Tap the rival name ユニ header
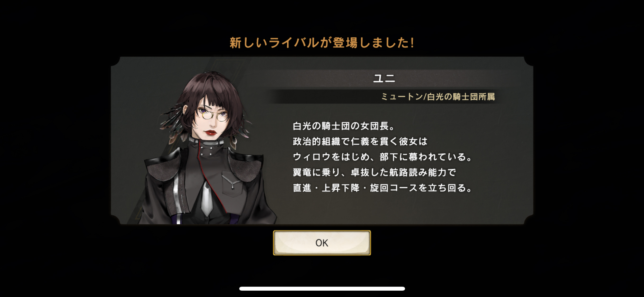The width and height of the screenshot is (644, 297). [384, 78]
